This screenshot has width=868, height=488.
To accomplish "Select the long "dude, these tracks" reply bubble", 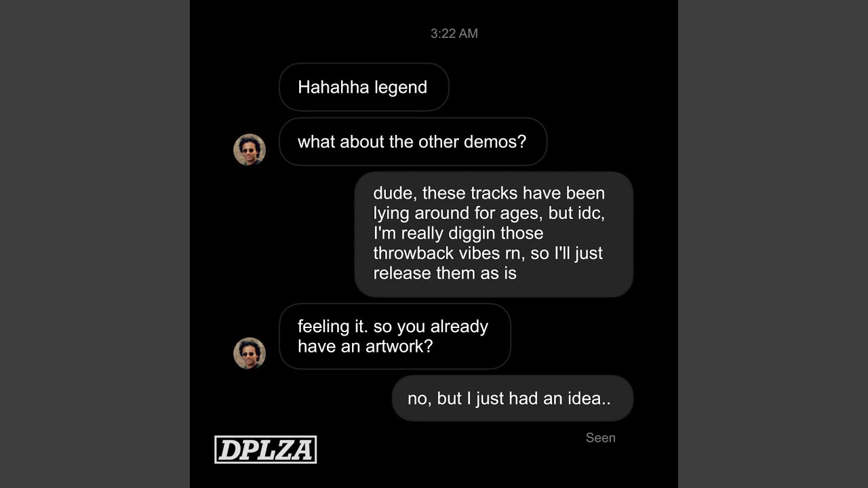I will click(494, 234).
